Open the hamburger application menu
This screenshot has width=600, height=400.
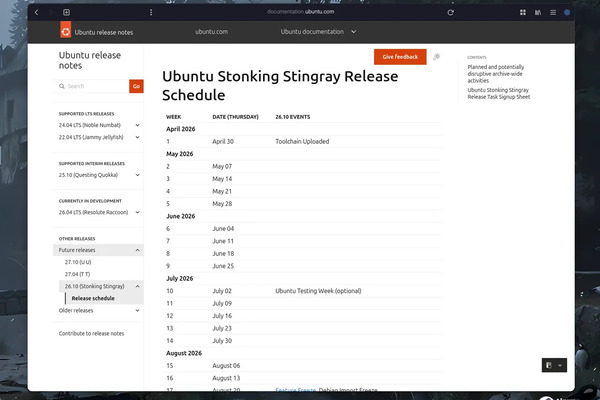(x=553, y=12)
